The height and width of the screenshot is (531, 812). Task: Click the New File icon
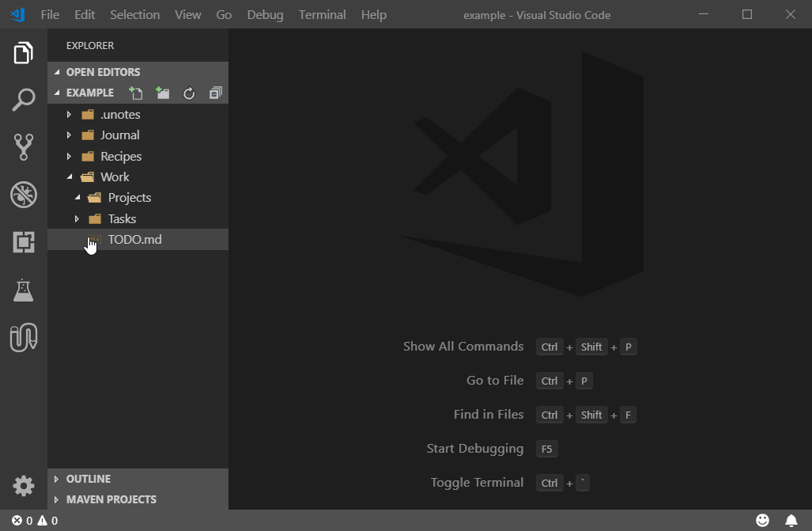pos(136,93)
